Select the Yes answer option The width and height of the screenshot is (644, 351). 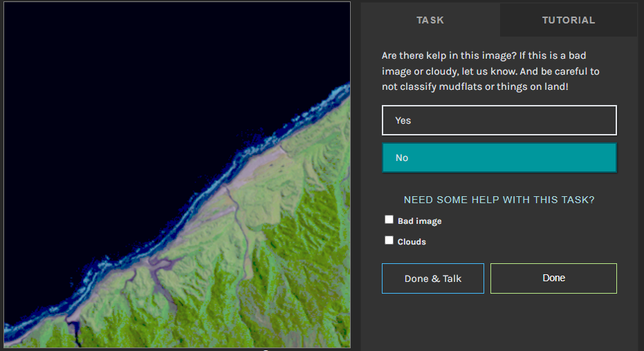(x=499, y=120)
